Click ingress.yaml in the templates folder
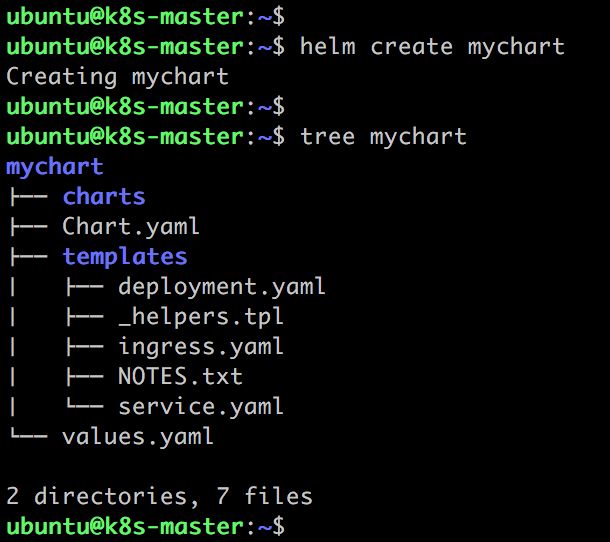Screen dimensions: 610x542 tap(201, 347)
